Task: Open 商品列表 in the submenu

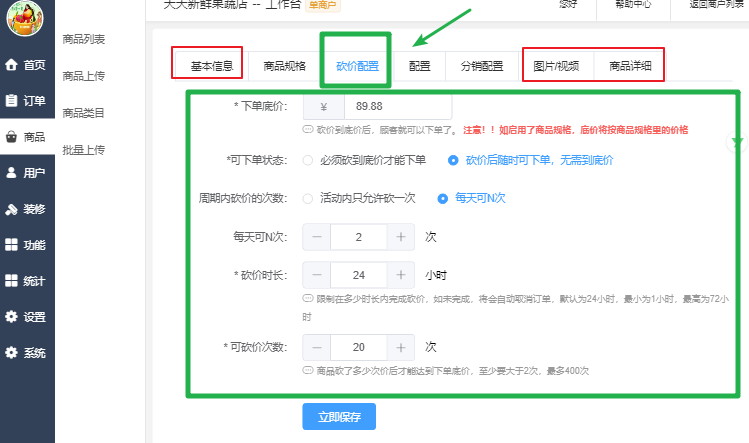Action: coord(84,39)
